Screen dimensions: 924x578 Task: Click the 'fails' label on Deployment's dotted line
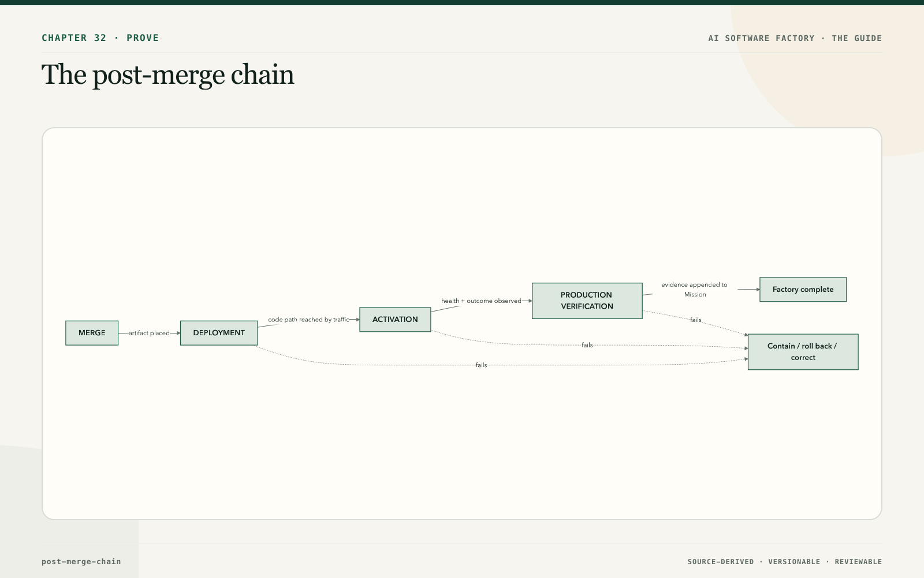[x=481, y=365]
